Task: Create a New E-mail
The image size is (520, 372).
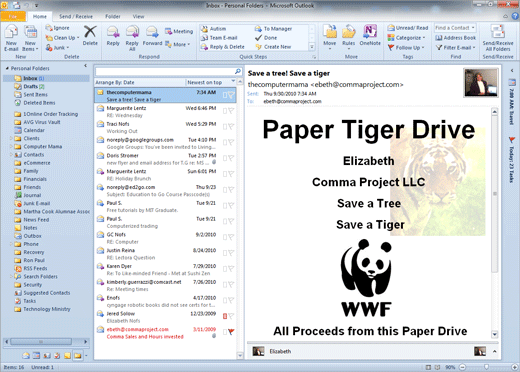Action: tap(11, 38)
